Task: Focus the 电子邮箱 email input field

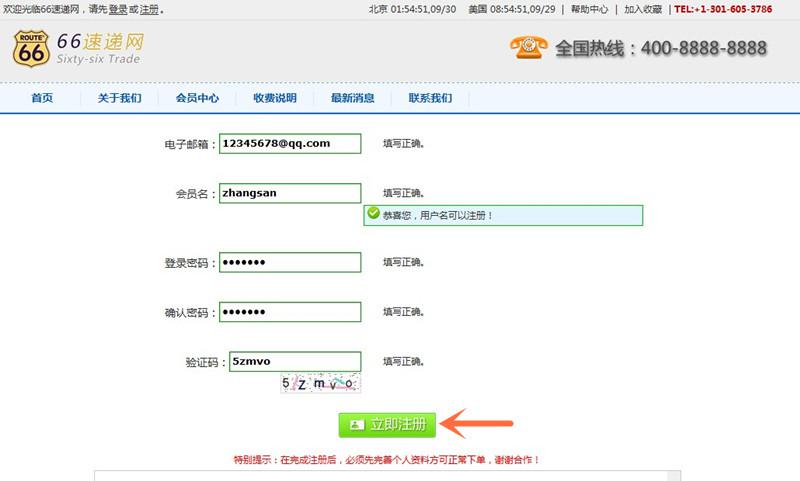Action: point(290,144)
